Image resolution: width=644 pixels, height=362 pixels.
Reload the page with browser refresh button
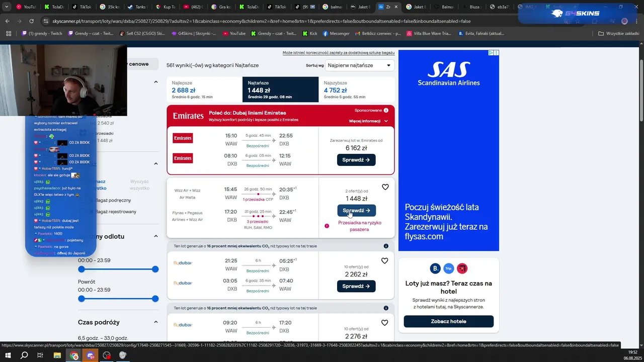point(32,21)
